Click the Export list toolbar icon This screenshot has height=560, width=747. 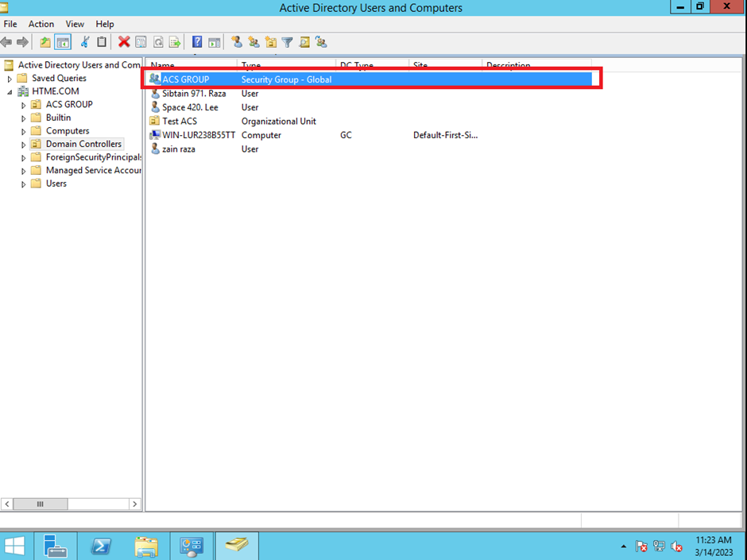pyautogui.click(x=174, y=42)
